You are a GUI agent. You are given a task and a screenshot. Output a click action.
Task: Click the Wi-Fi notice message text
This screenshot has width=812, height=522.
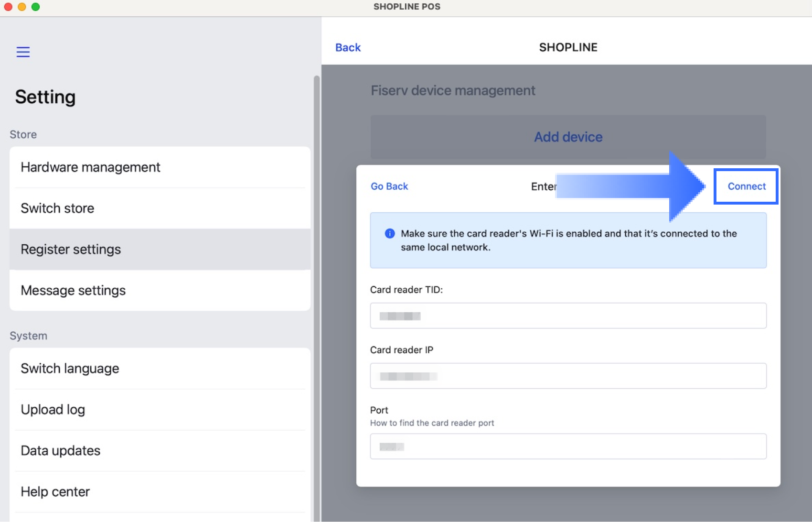coord(568,240)
